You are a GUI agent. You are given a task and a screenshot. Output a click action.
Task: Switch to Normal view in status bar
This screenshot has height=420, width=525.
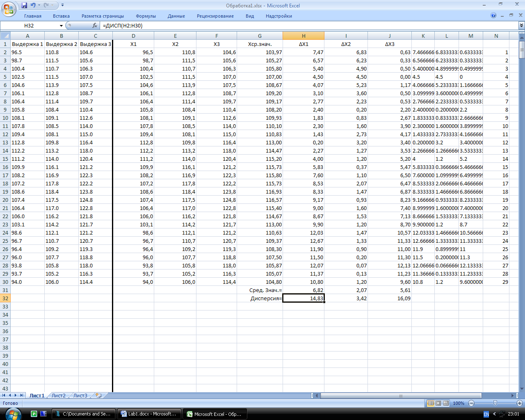431,403
